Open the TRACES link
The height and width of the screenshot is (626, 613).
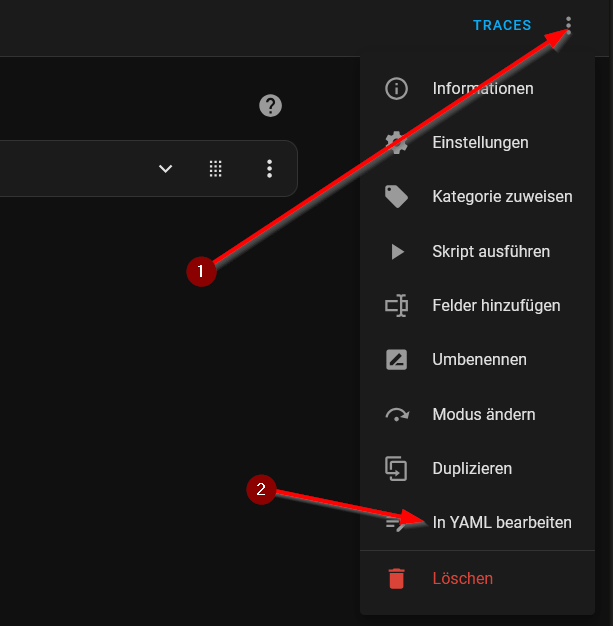coord(502,25)
